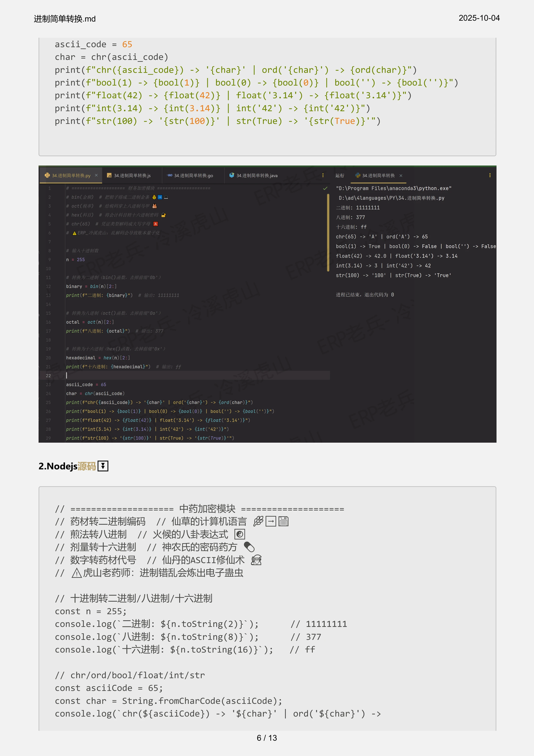Place cursor on editor line 22

click(x=197, y=376)
